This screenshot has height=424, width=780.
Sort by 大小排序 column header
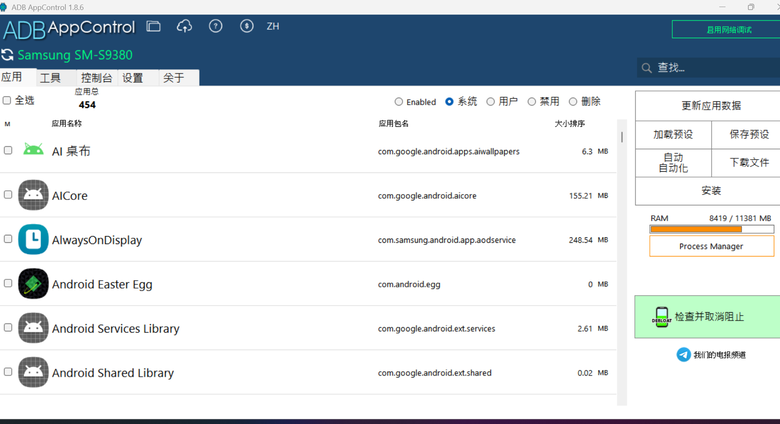point(570,123)
